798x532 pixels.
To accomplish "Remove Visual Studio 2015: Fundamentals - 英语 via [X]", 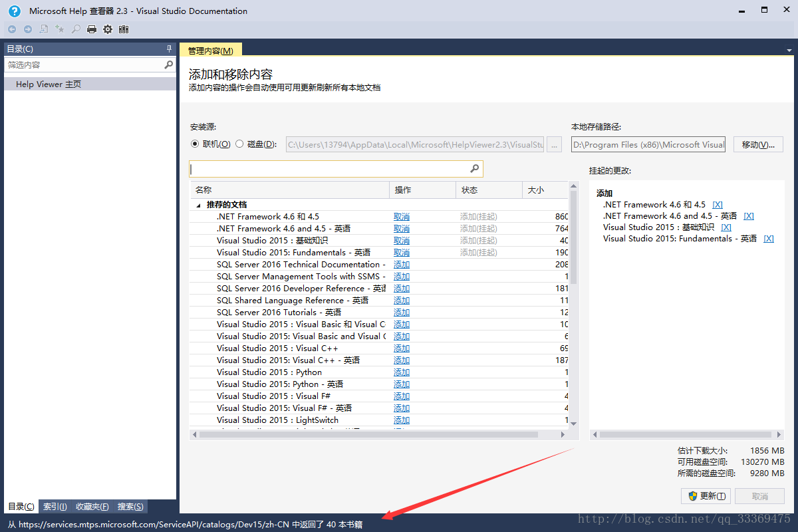I will pyautogui.click(x=769, y=239).
